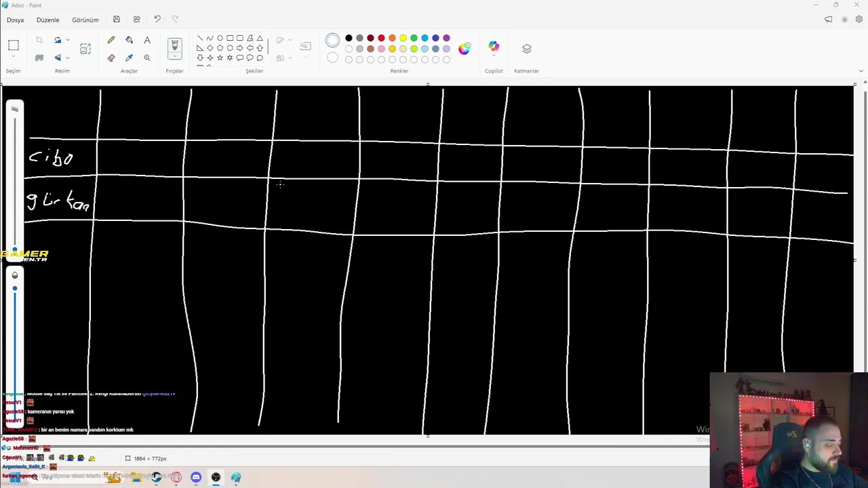Pick the oval shape
This screenshot has height=488, width=868.
click(220, 38)
